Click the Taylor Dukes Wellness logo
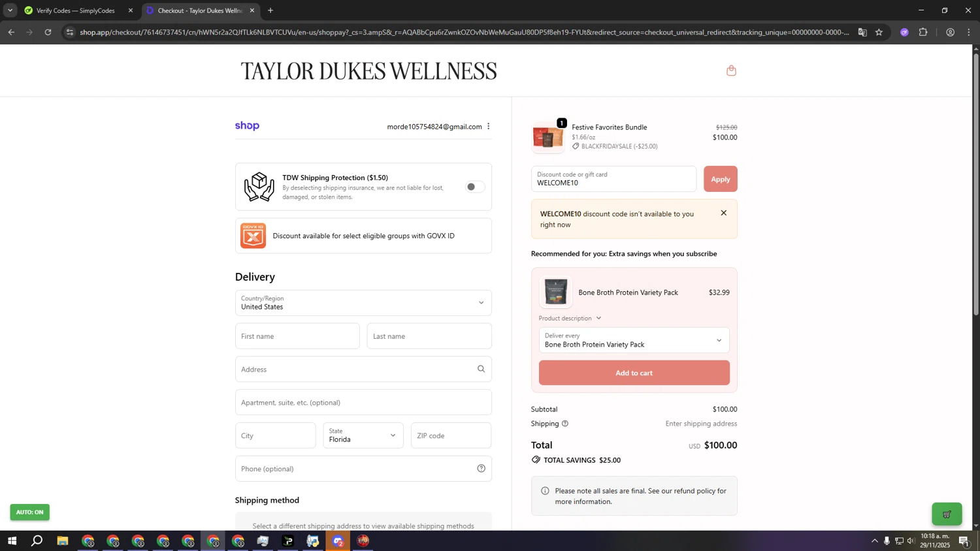 point(368,71)
